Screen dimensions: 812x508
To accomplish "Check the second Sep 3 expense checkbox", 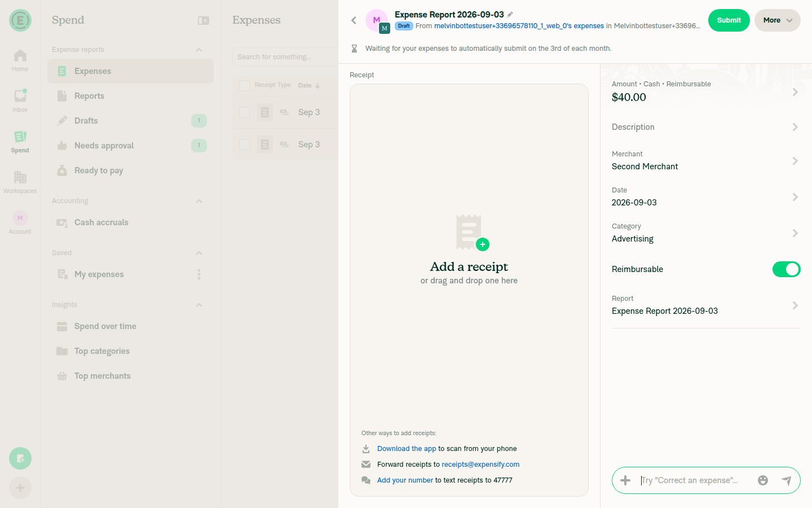I will coord(245,144).
